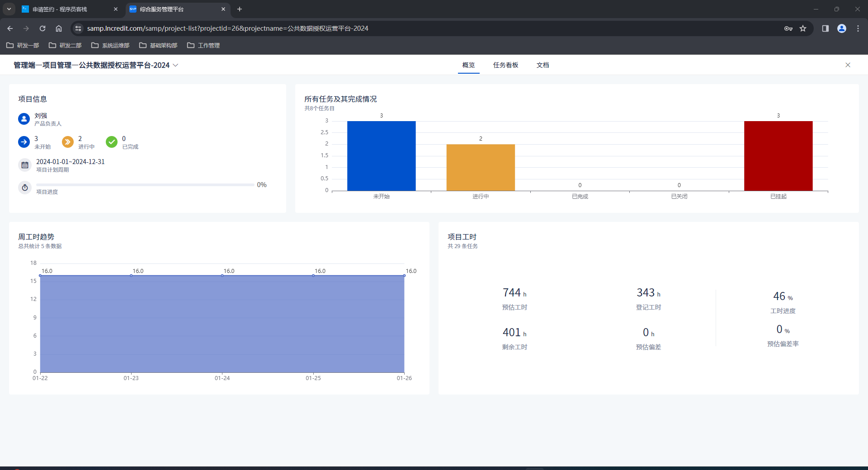Select the 综合服务管理平台 browser tab
Image resolution: width=868 pixels, height=470 pixels.
pyautogui.click(x=178, y=9)
